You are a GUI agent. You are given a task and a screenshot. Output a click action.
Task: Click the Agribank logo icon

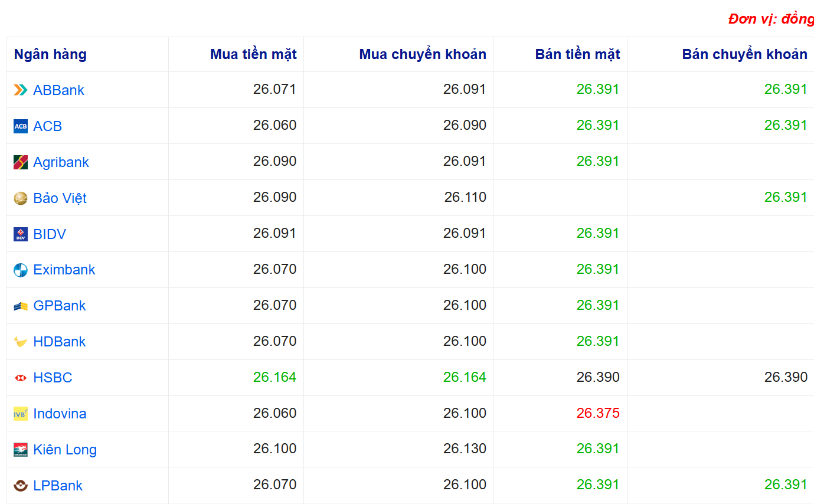[21, 162]
